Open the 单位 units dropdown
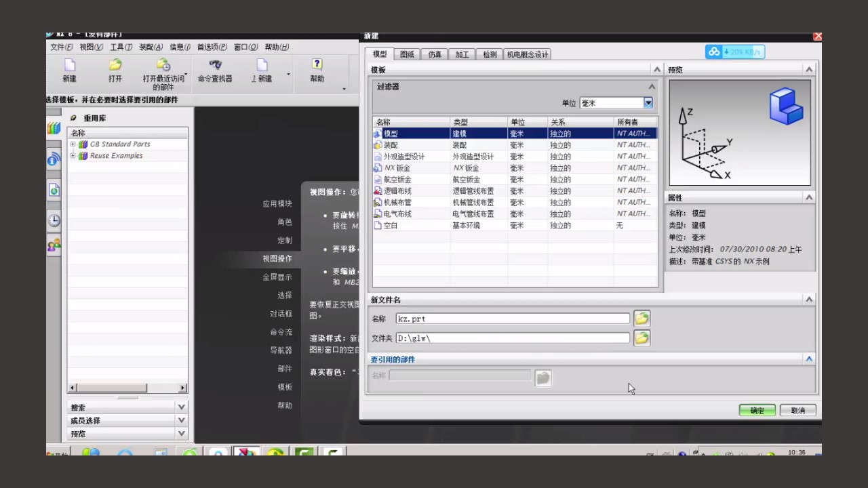Screen dimensions: 868x488 pyautogui.click(x=648, y=103)
